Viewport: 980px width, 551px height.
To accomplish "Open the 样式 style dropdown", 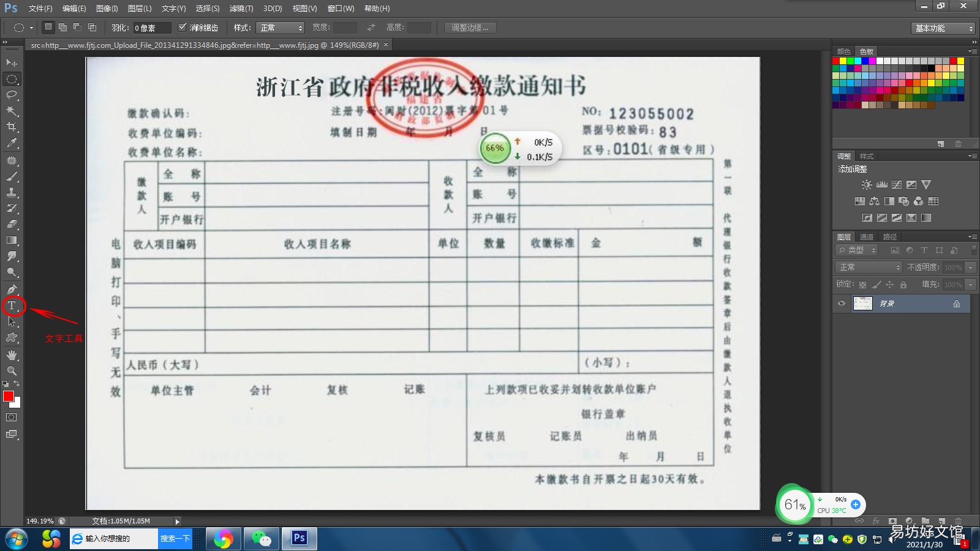I will 281,28.
